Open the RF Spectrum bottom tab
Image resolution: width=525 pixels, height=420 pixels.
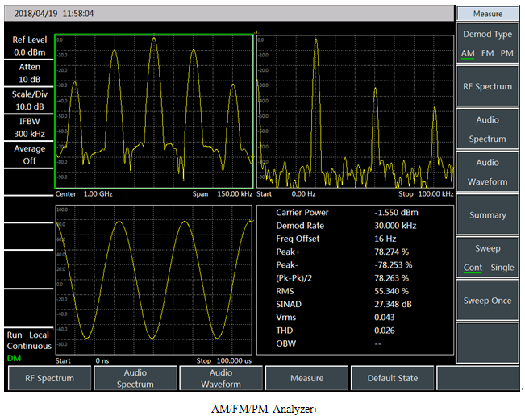(49, 378)
